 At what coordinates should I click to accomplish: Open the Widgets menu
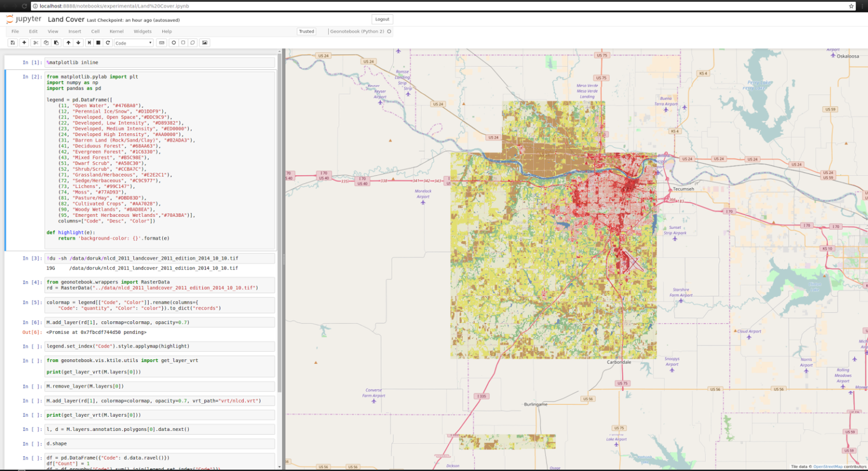(142, 32)
